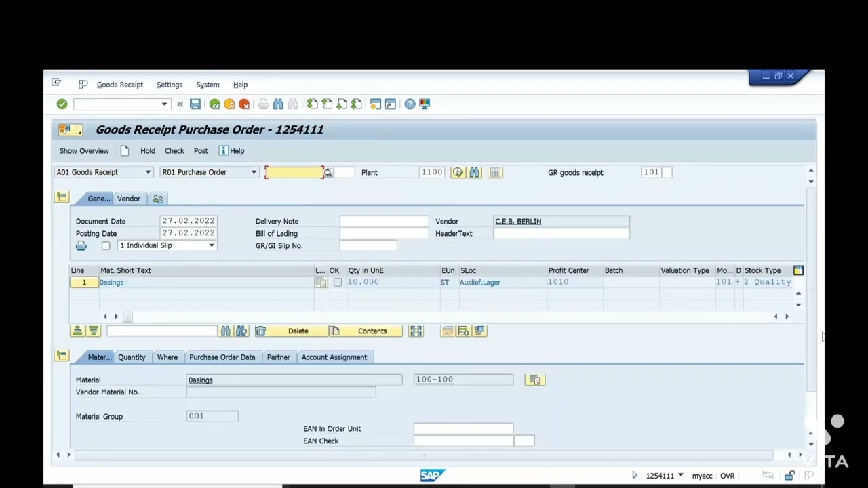Click the Sort ascending icon under item table
The image size is (868, 488).
pos(77,331)
